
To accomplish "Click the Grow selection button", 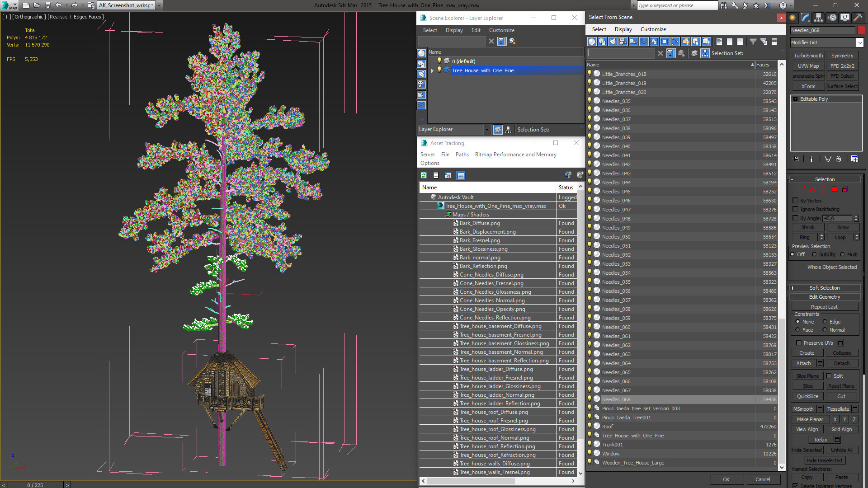I will tap(843, 227).
